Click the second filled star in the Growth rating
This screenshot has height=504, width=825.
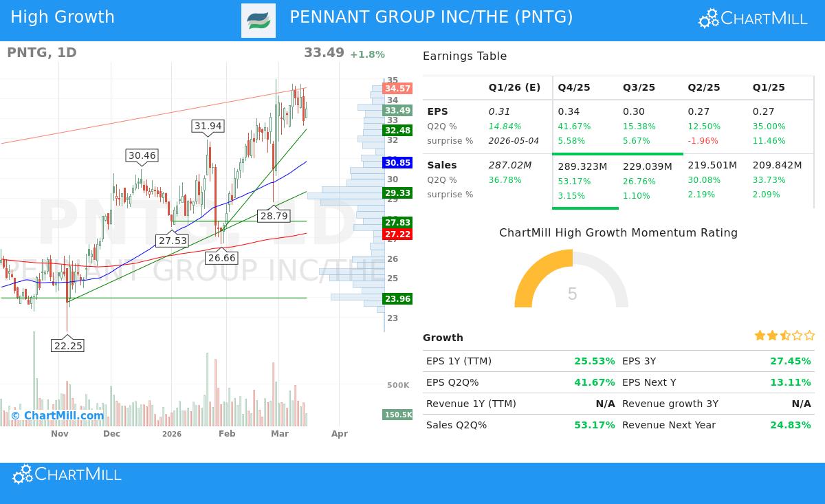[x=772, y=336]
